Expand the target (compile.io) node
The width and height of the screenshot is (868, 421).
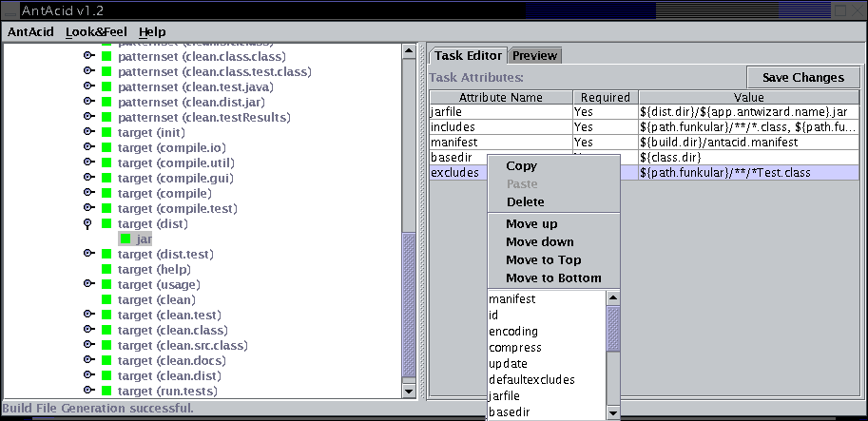tap(88, 148)
